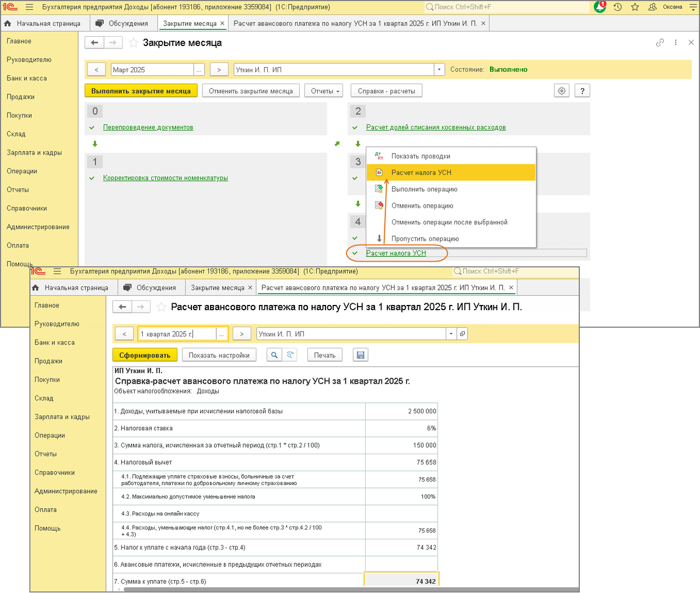700x593 pixels.
Task: Click the question mark help button
Action: (582, 91)
